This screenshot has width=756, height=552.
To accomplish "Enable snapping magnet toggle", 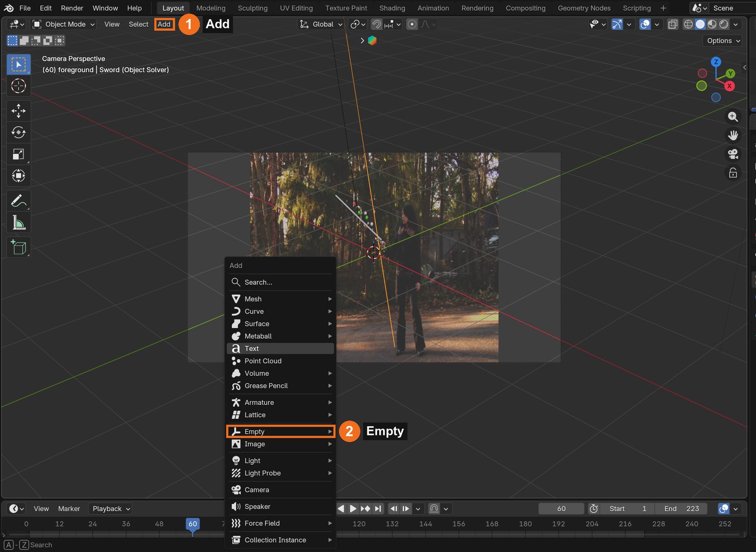I will [x=376, y=24].
